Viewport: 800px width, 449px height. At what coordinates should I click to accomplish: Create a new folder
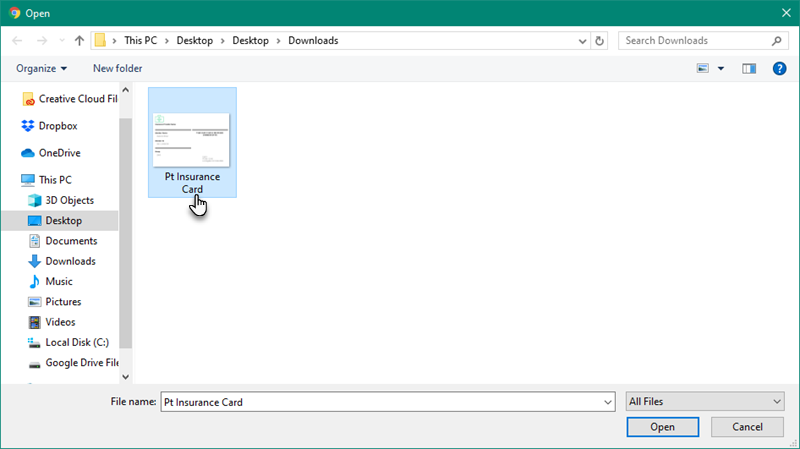pyautogui.click(x=117, y=68)
